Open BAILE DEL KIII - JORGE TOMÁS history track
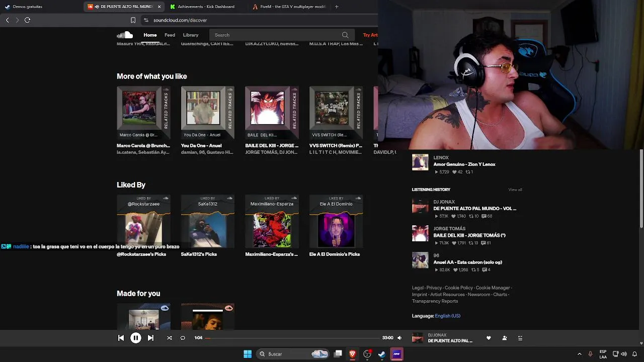The width and height of the screenshot is (644, 362). (469, 235)
